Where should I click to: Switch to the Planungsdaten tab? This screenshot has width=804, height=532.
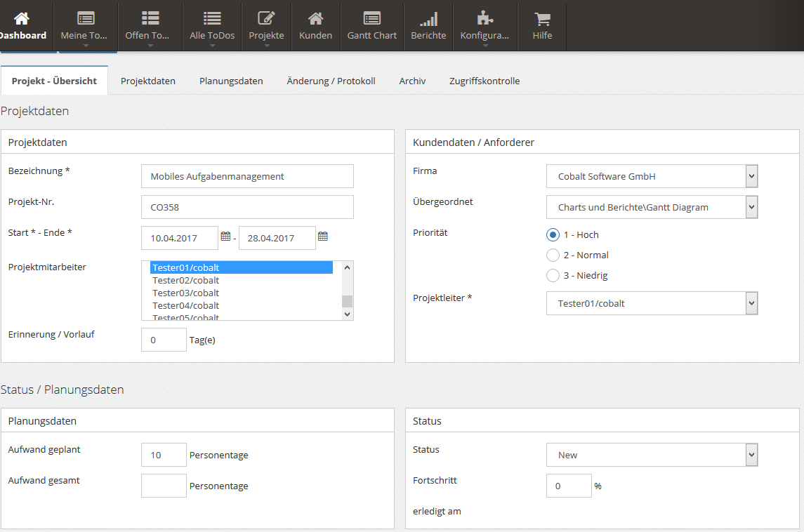231,81
